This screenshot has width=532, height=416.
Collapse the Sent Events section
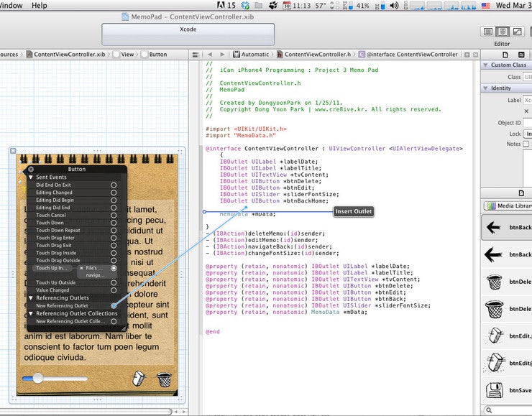tap(31, 177)
